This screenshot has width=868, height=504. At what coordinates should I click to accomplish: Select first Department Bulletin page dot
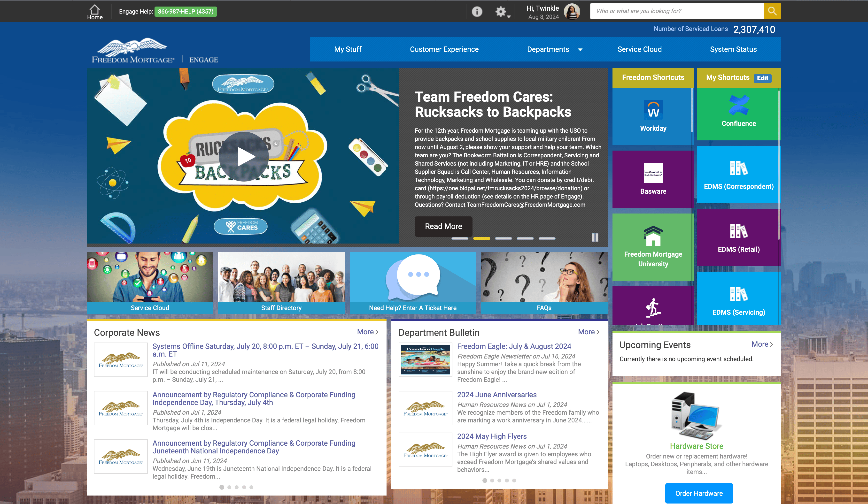pos(484,480)
